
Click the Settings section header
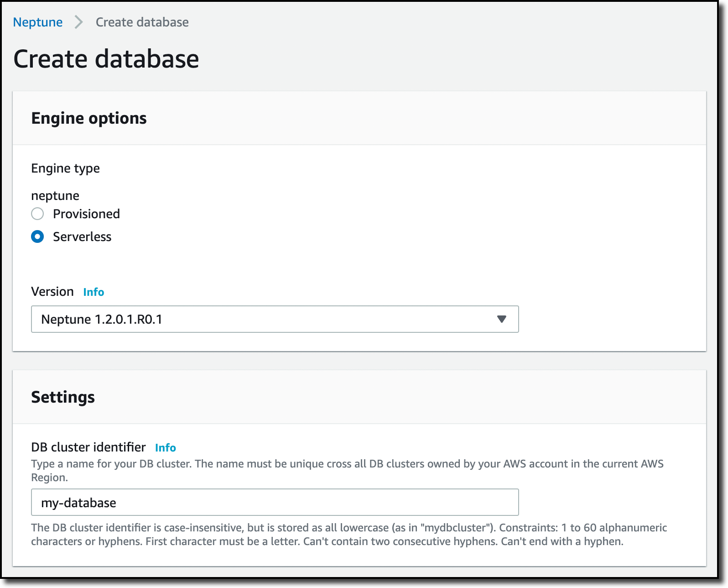[x=63, y=397]
